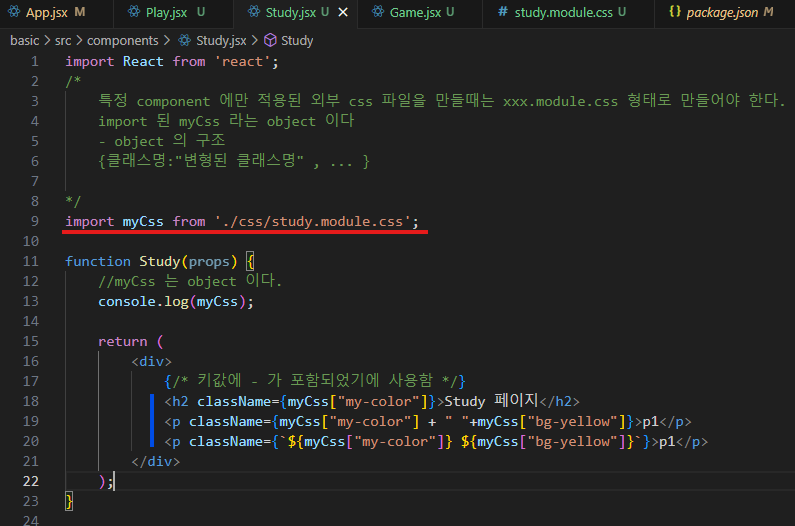Click 'console' on line 13
This screenshot has height=526, width=795.
click(x=127, y=302)
